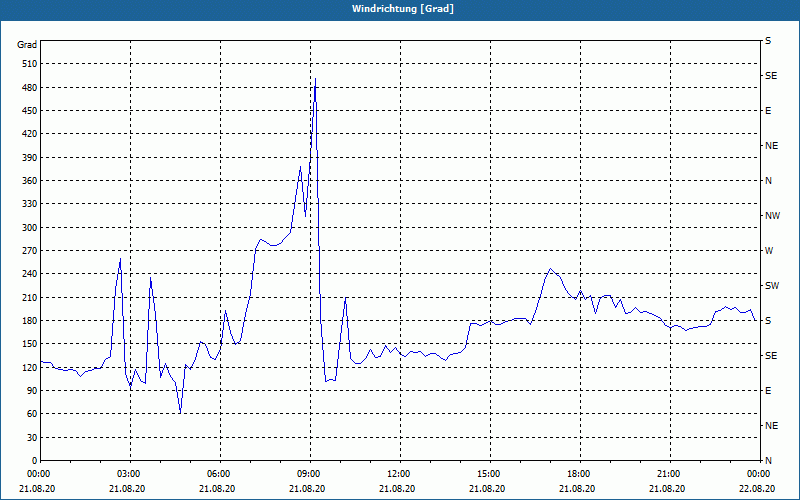Click the 15:00 time label
Screen dimensions: 800x500
pos(490,474)
